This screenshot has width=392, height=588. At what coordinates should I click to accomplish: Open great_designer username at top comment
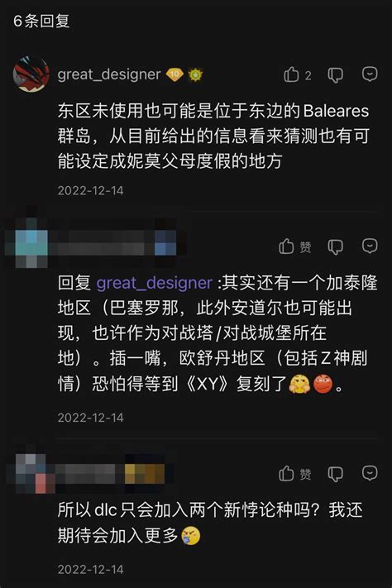tap(109, 74)
